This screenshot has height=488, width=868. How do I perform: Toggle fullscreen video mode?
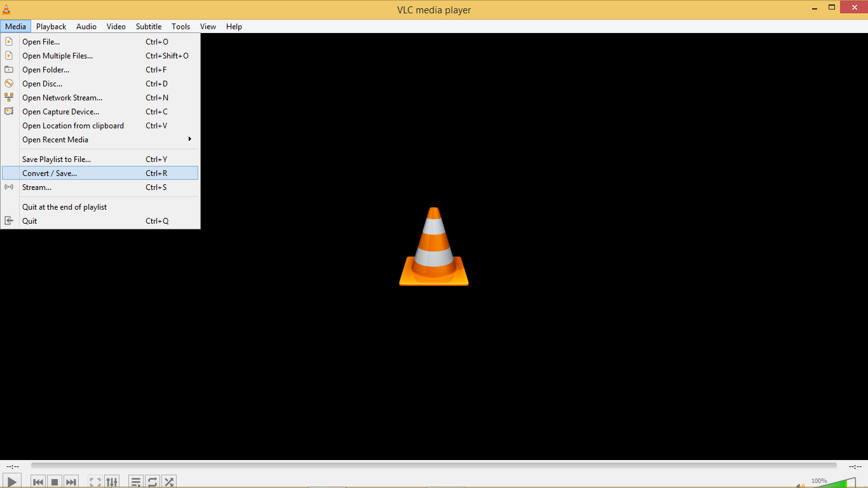pos(95,482)
